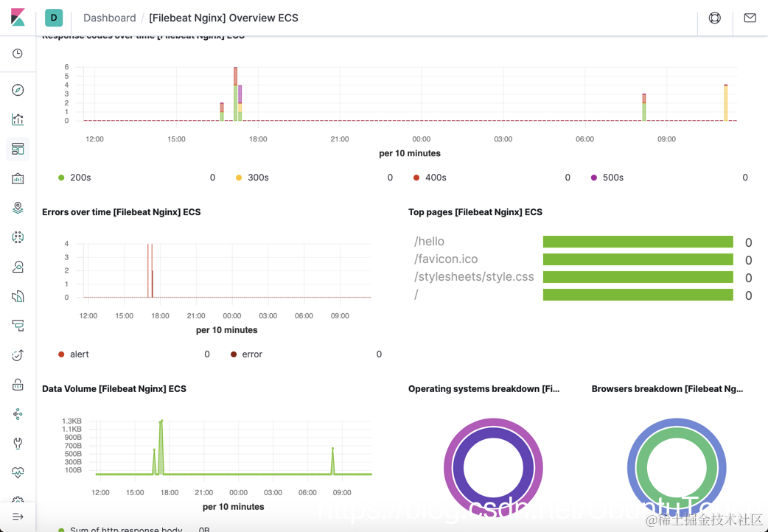Open Dev Tools wrench icon

(18, 444)
